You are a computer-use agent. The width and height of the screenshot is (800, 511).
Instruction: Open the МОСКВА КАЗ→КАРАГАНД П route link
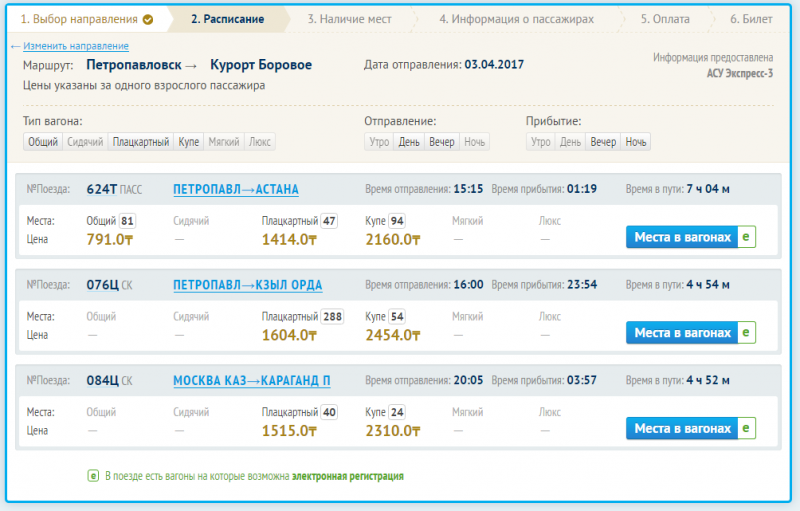pyautogui.click(x=252, y=380)
